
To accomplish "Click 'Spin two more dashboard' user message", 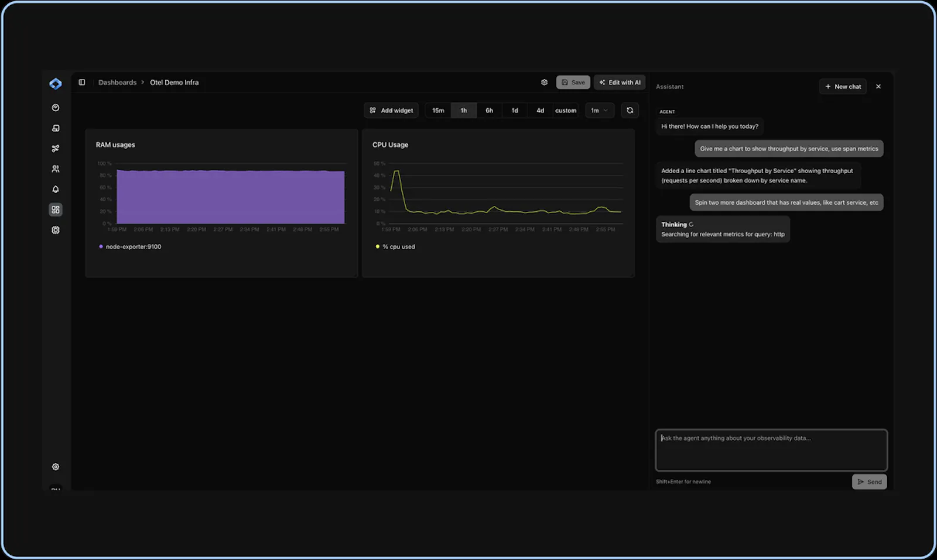I will click(x=786, y=202).
